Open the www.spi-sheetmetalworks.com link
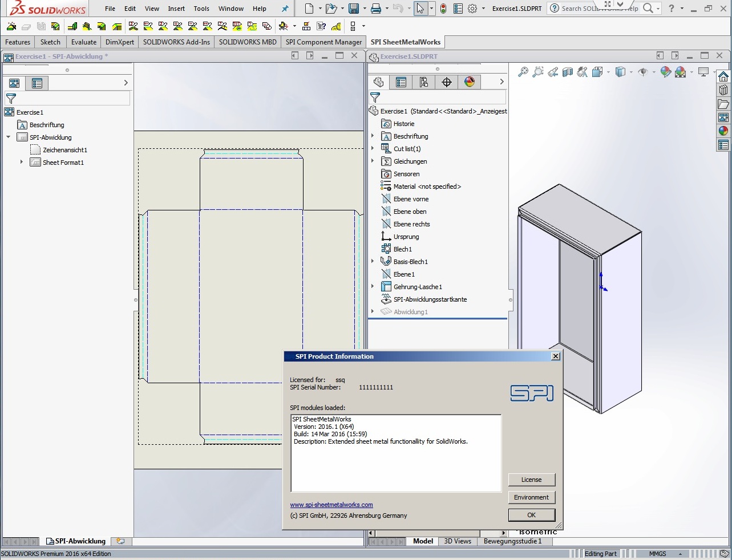732x560 pixels. coord(331,505)
